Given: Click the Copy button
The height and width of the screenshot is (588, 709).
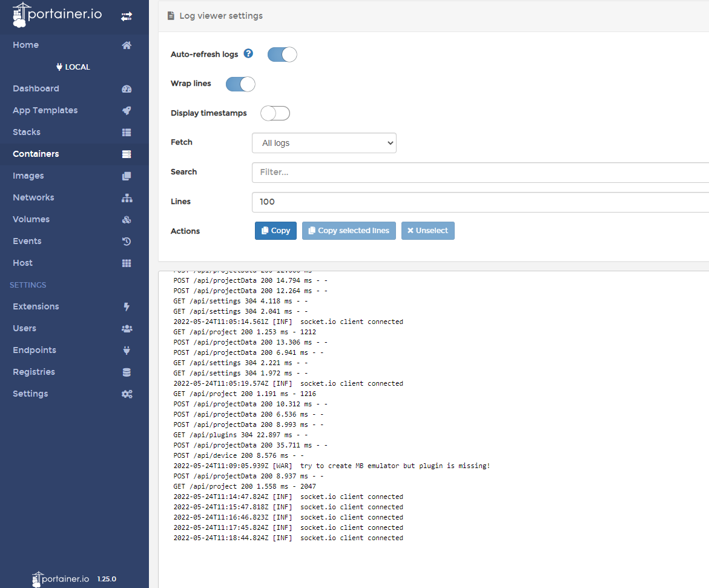Looking at the screenshot, I should click(275, 231).
